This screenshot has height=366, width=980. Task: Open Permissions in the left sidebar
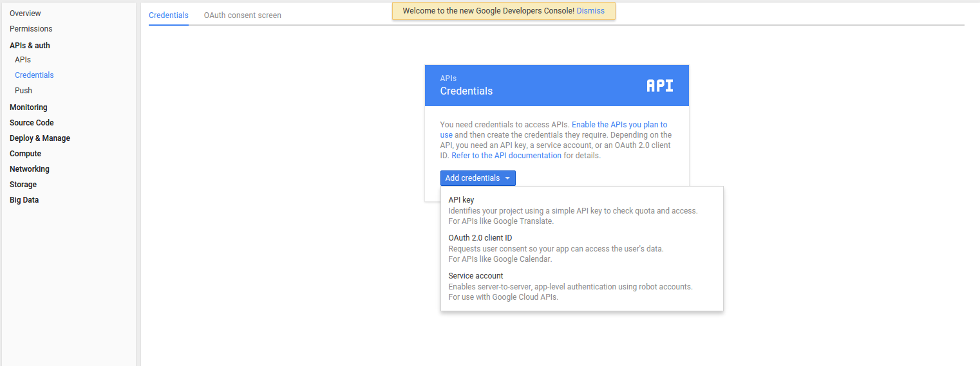(x=31, y=29)
